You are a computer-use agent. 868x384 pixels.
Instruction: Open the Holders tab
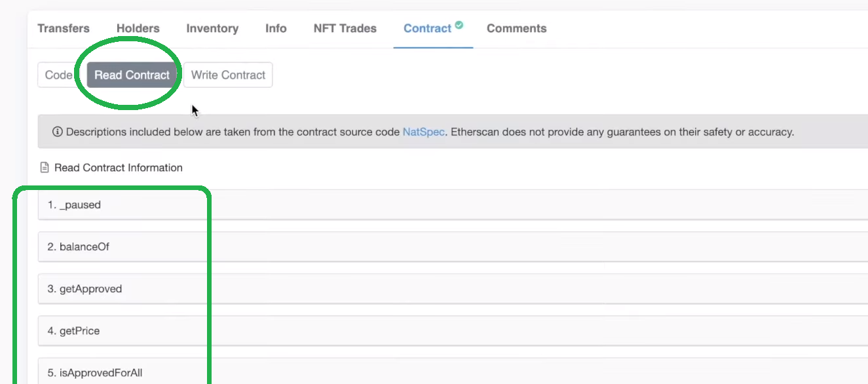pos(138,28)
